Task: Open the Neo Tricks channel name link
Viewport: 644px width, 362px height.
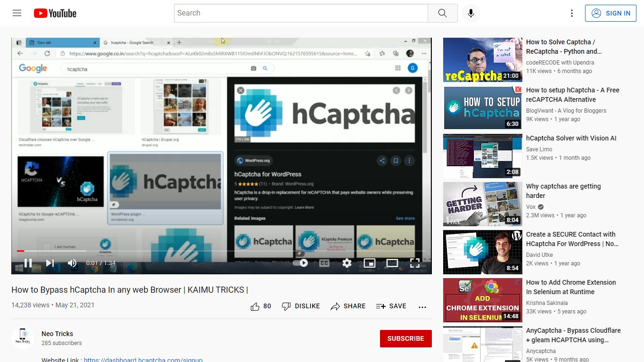Action: pyautogui.click(x=57, y=334)
